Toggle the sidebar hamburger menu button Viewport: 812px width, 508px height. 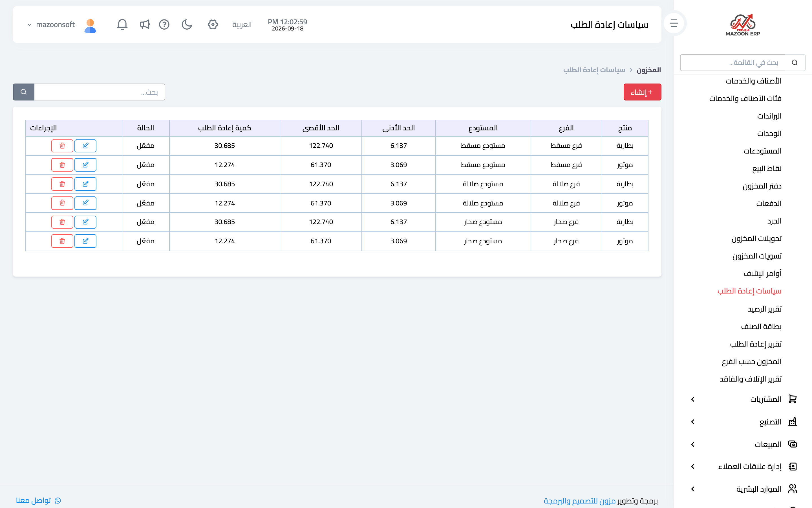click(x=673, y=23)
